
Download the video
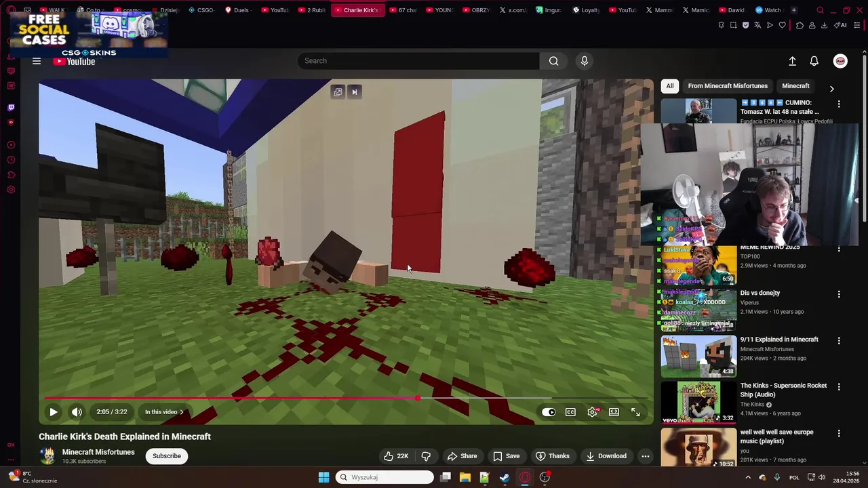tap(606, 456)
